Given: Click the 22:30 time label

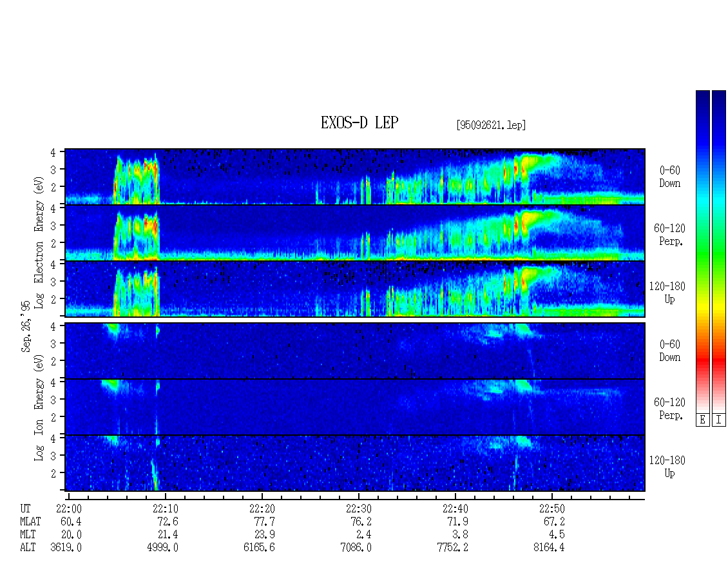Looking at the screenshot, I should coord(358,509).
